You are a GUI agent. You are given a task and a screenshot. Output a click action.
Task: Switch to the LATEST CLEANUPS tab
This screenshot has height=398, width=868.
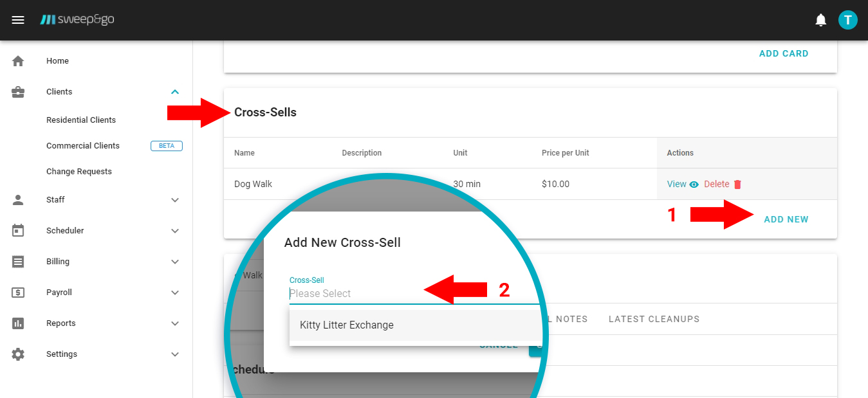tap(654, 319)
